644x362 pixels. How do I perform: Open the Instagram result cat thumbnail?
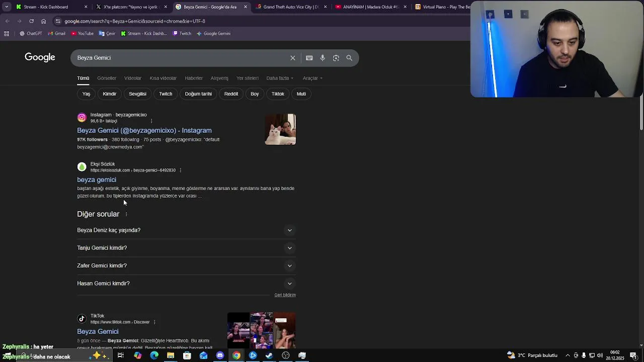(280, 130)
